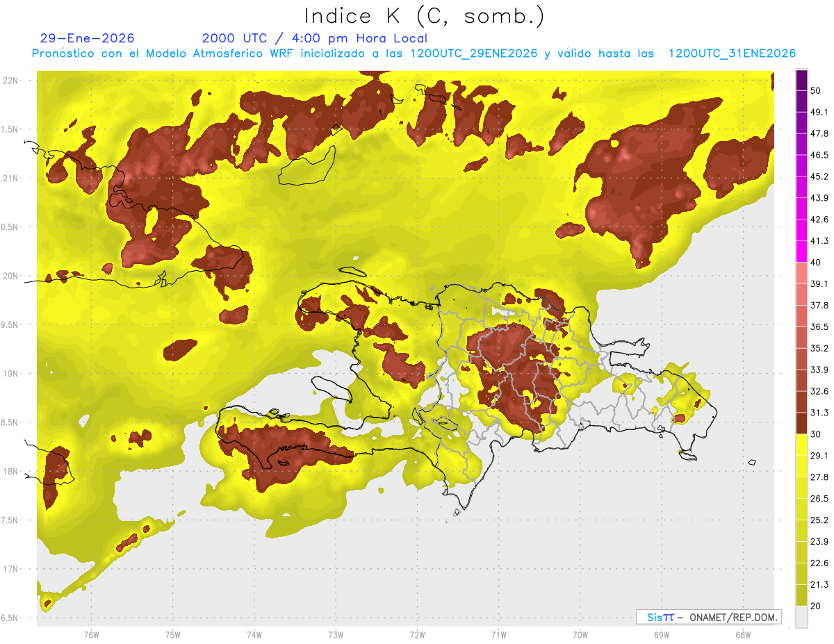This screenshot has height=644, width=834.
Task: Click the "69W" longitude label
Action: pos(661,634)
